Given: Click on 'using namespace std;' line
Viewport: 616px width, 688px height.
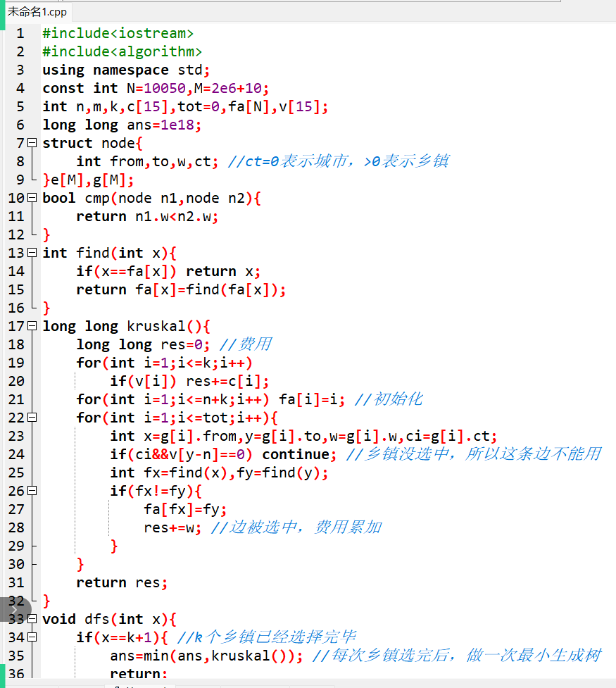Looking at the screenshot, I should [125, 70].
